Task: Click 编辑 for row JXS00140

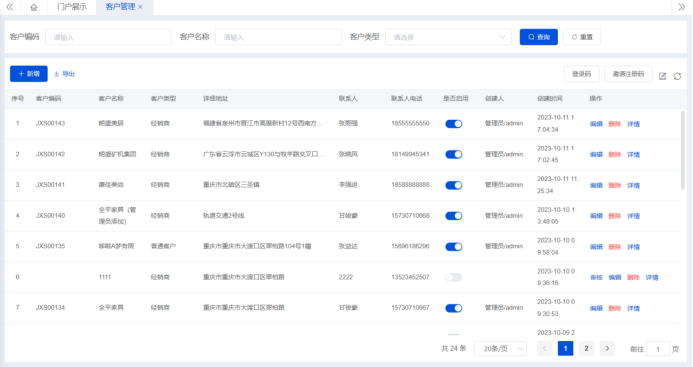Action: [596, 216]
